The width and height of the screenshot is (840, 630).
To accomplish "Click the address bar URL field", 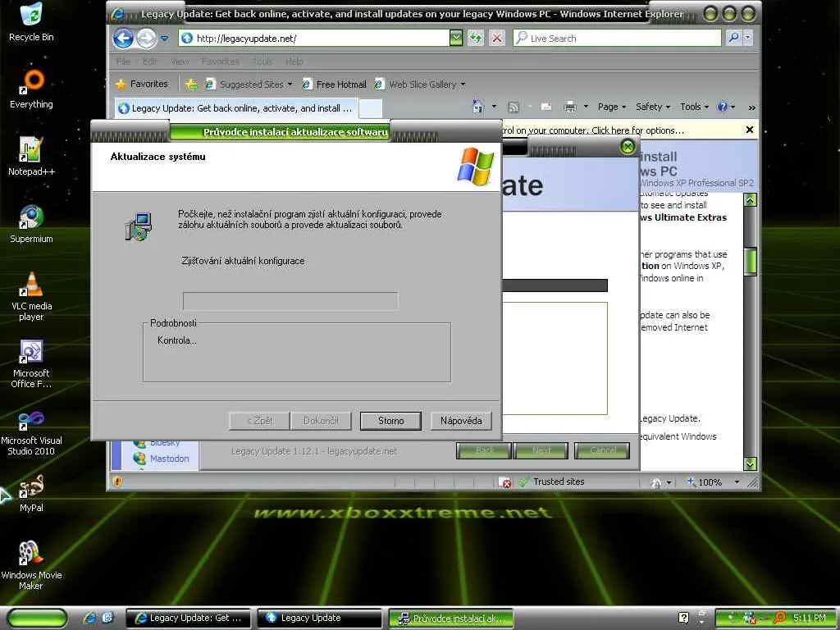I will point(314,38).
